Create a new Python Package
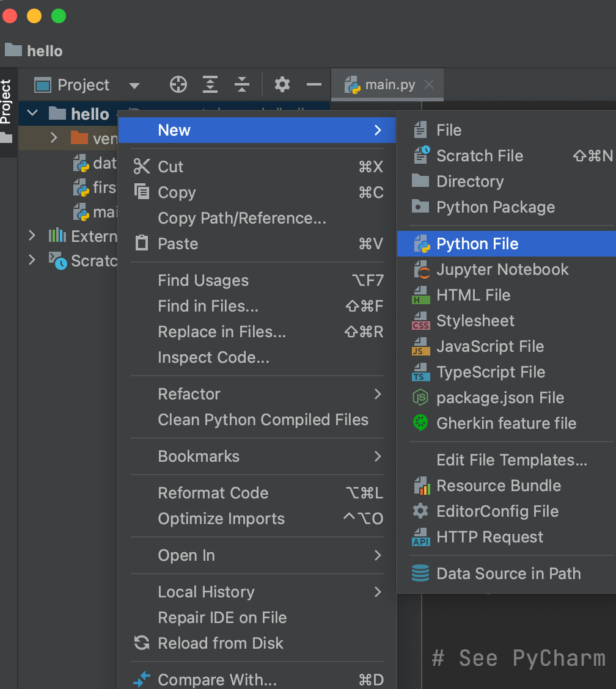The height and width of the screenshot is (689, 616). click(507, 207)
